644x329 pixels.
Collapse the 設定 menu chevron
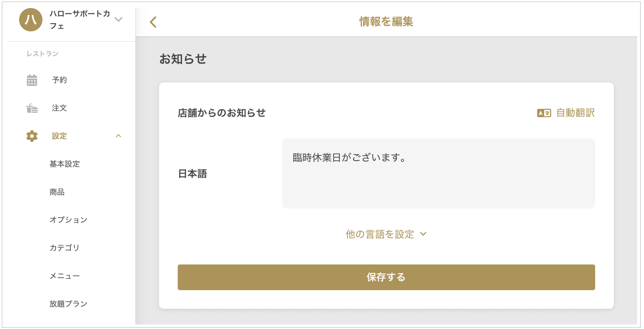pyautogui.click(x=119, y=136)
